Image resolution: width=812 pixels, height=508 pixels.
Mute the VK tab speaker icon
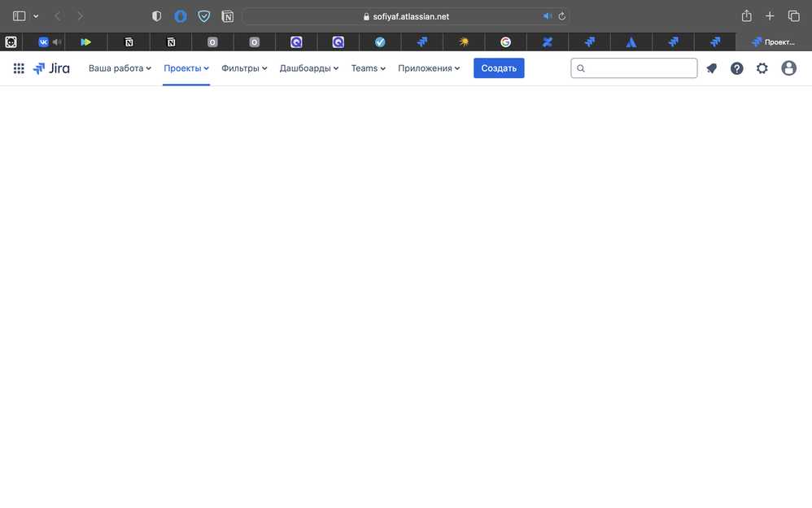click(x=57, y=42)
